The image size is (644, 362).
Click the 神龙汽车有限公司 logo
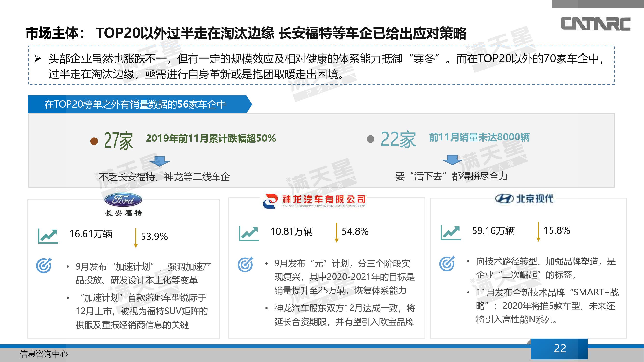point(314,201)
